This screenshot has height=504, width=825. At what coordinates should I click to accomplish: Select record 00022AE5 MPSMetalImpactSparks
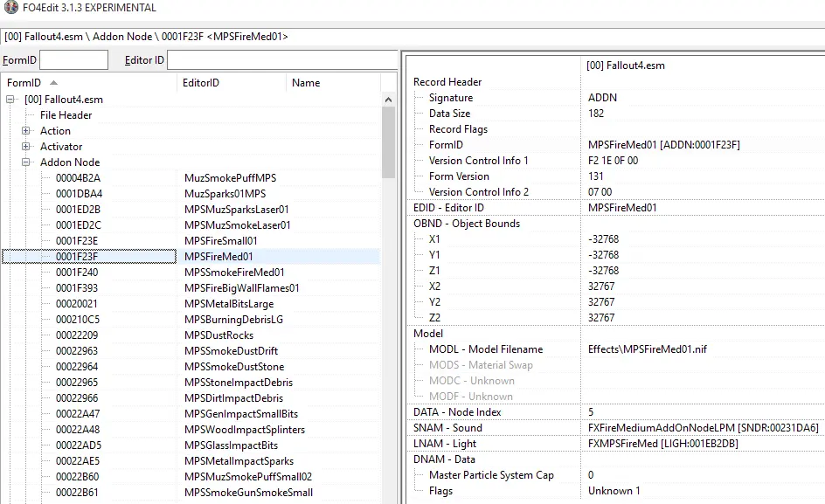pyautogui.click(x=191, y=461)
